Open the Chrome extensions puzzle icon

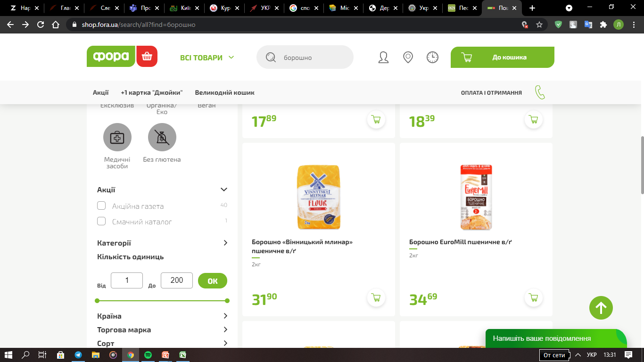click(603, 25)
